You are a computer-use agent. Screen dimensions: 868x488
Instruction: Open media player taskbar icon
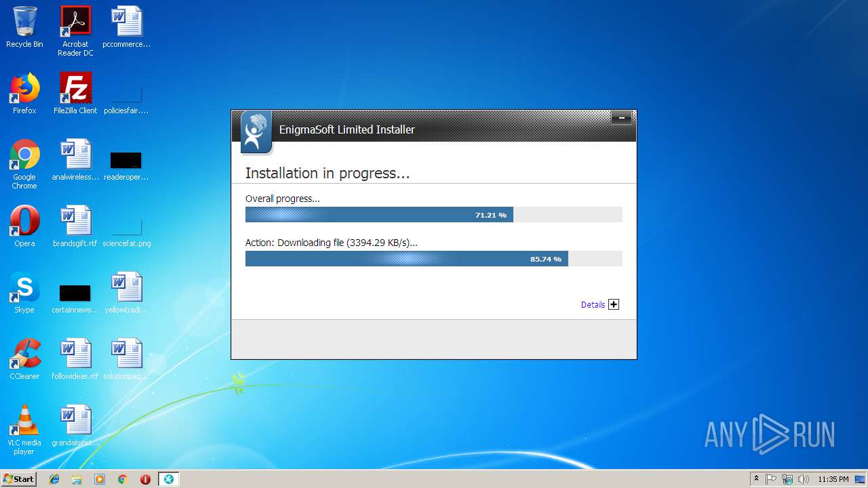click(x=100, y=479)
